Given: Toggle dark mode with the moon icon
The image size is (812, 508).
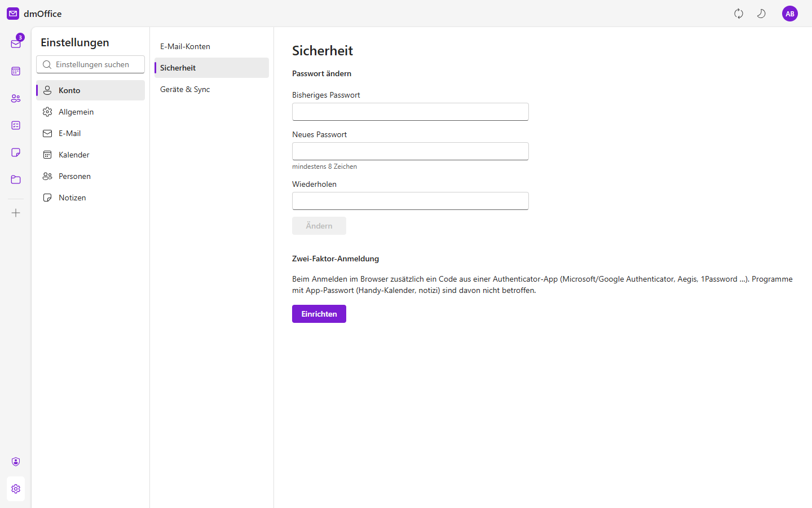Looking at the screenshot, I should 761,14.
